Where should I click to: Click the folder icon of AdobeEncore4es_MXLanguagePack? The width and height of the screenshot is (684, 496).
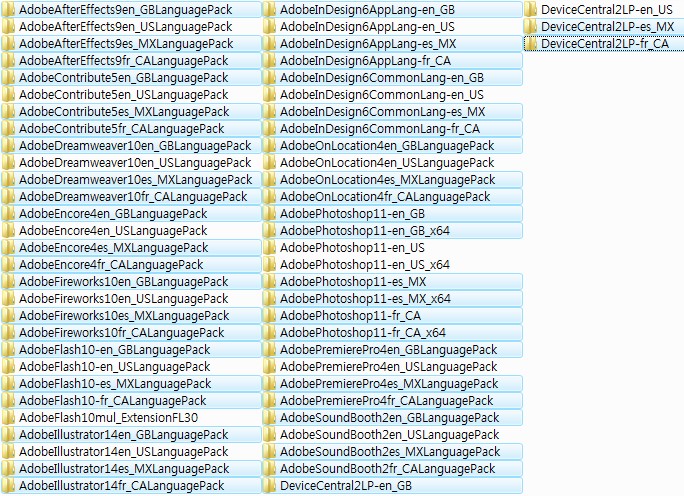pyautogui.click(x=8, y=248)
